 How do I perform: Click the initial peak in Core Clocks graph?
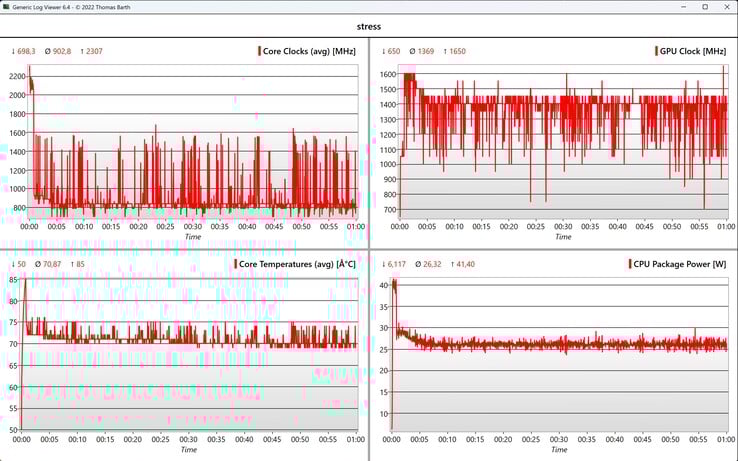30,71
